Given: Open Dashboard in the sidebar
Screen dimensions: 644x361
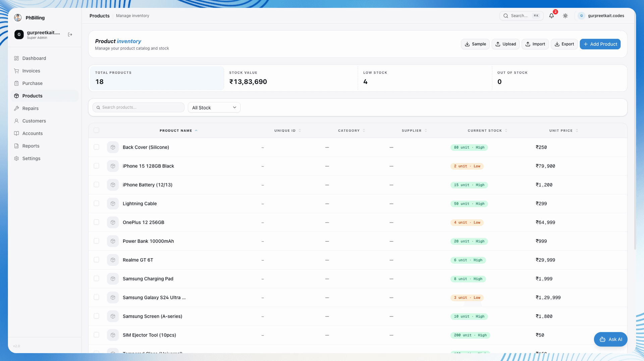Looking at the screenshot, I should pos(45,58).
